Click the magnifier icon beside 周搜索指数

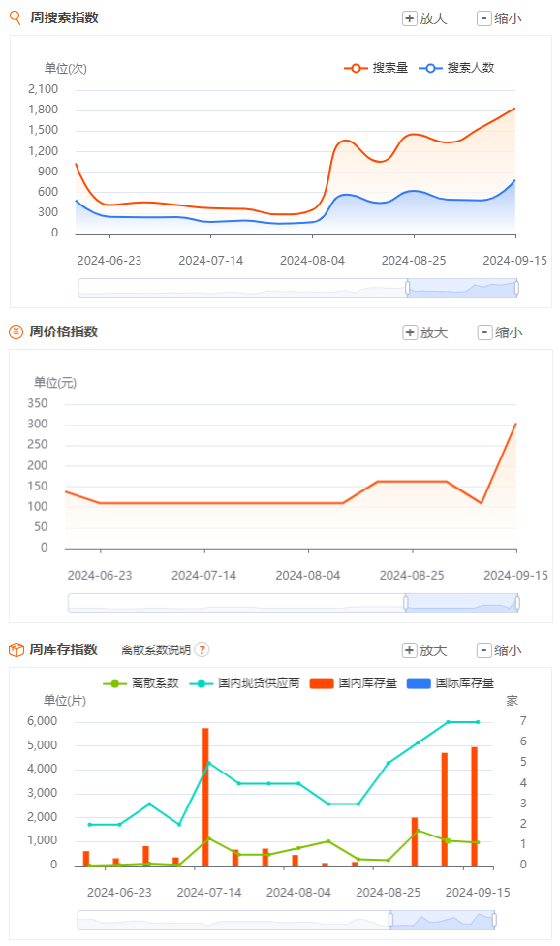[16, 17]
